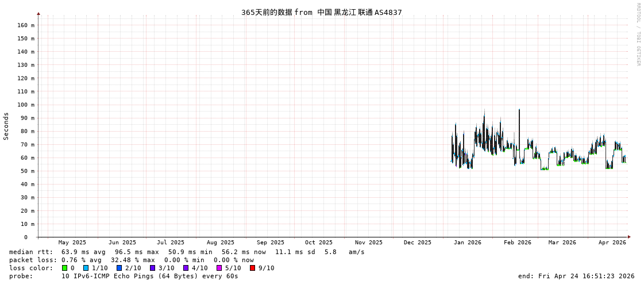Pick the 4/10 purple loss swatch
The width and height of the screenshot is (644, 284).
point(186,268)
